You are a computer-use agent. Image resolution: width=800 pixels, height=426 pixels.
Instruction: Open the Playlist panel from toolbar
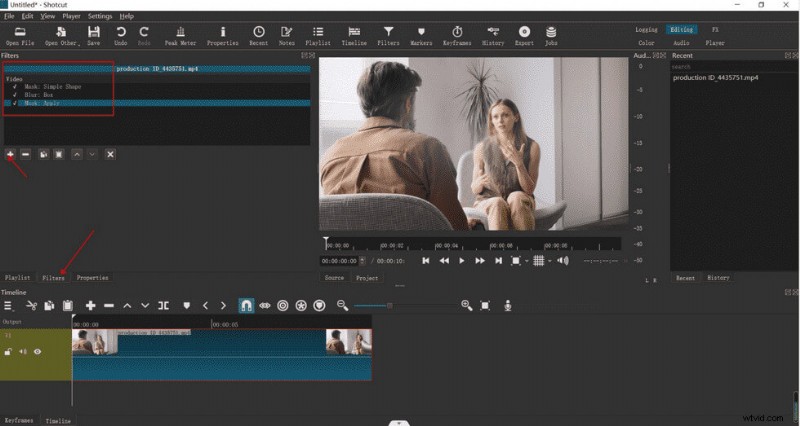click(x=318, y=36)
